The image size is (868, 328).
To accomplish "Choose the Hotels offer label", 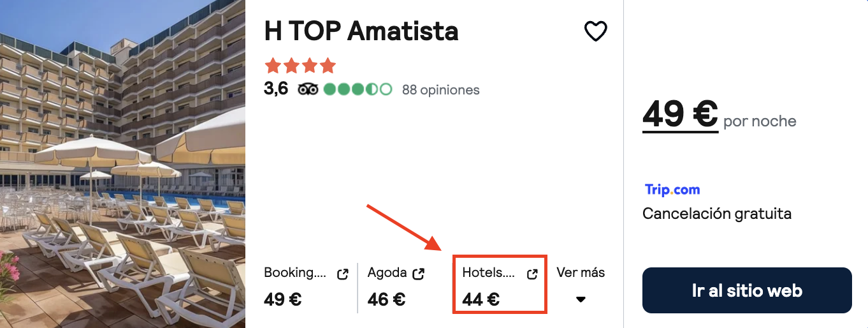I will [x=488, y=273].
